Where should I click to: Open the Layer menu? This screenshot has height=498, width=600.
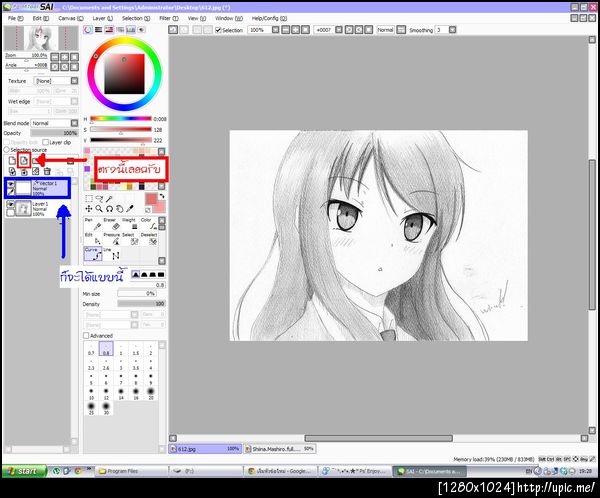point(103,18)
